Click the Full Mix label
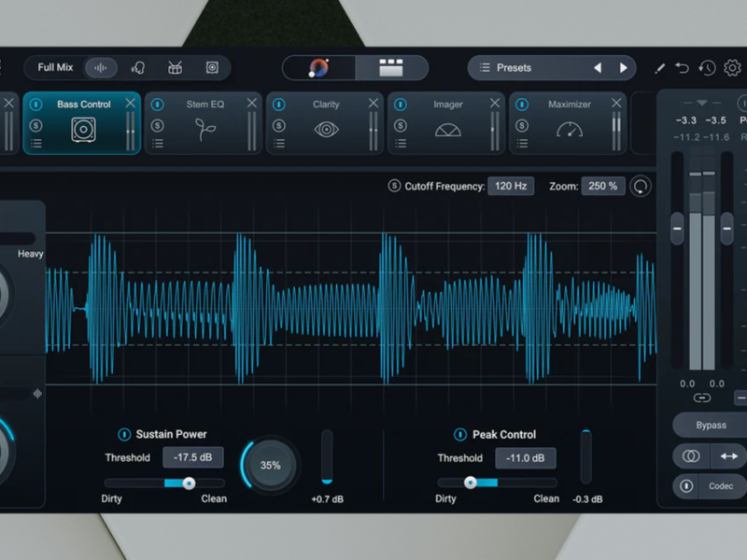This screenshot has height=560, width=747. coord(55,67)
